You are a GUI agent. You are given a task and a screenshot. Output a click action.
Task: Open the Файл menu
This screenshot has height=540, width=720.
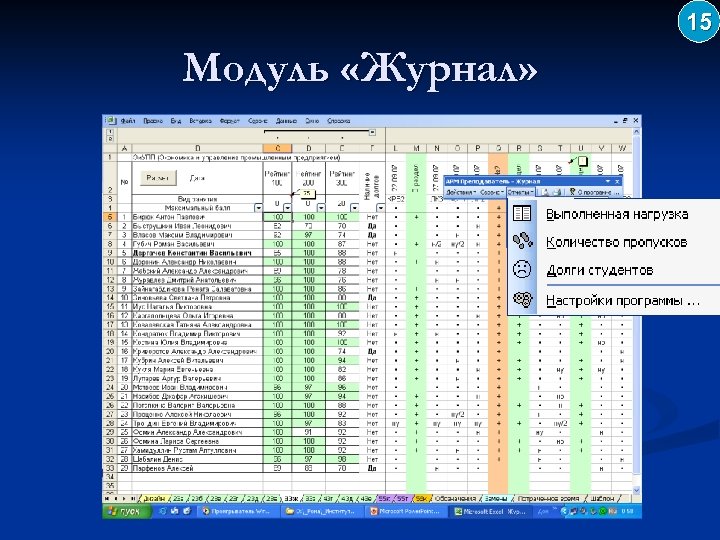click(x=128, y=121)
